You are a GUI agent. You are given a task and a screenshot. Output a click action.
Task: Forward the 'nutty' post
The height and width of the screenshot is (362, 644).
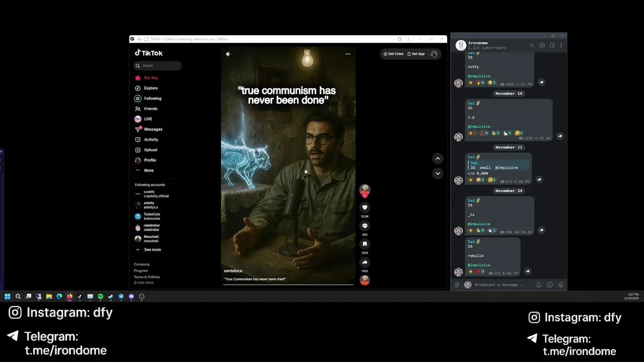(x=541, y=82)
